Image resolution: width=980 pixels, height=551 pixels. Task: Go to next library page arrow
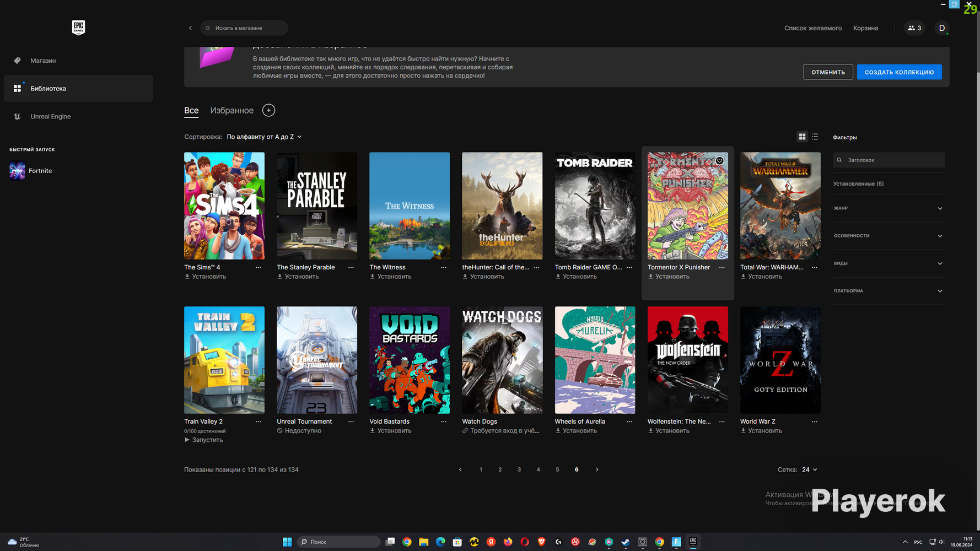[x=597, y=469]
